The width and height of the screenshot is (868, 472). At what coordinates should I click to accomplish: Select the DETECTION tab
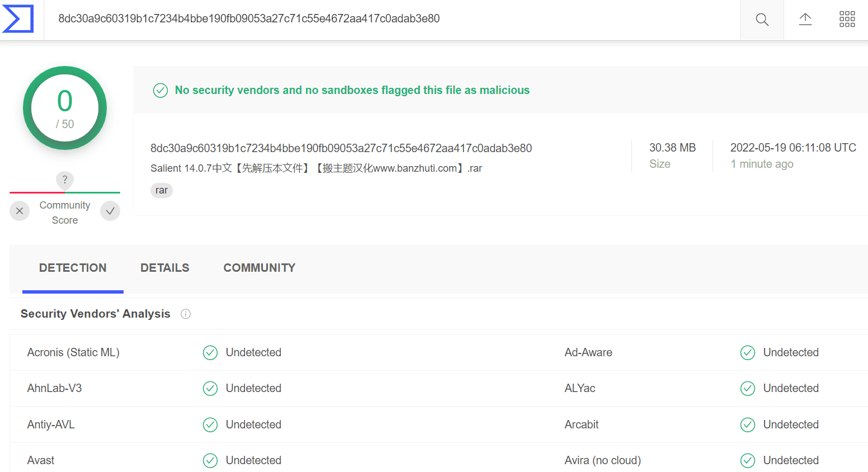click(73, 268)
